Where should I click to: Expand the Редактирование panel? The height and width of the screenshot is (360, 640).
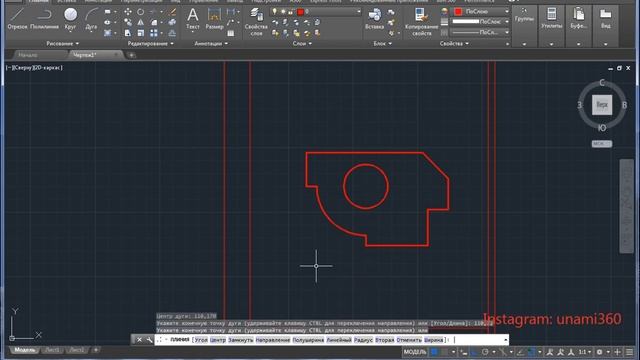point(150,43)
